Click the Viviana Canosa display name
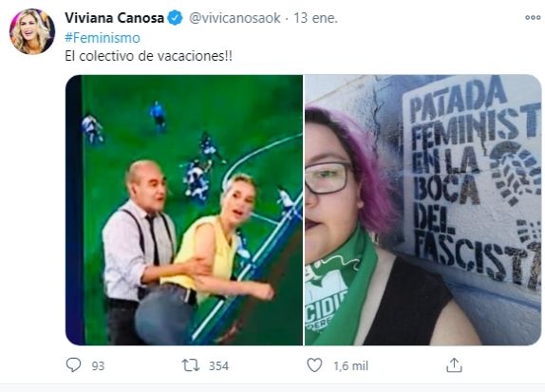 coord(114,18)
